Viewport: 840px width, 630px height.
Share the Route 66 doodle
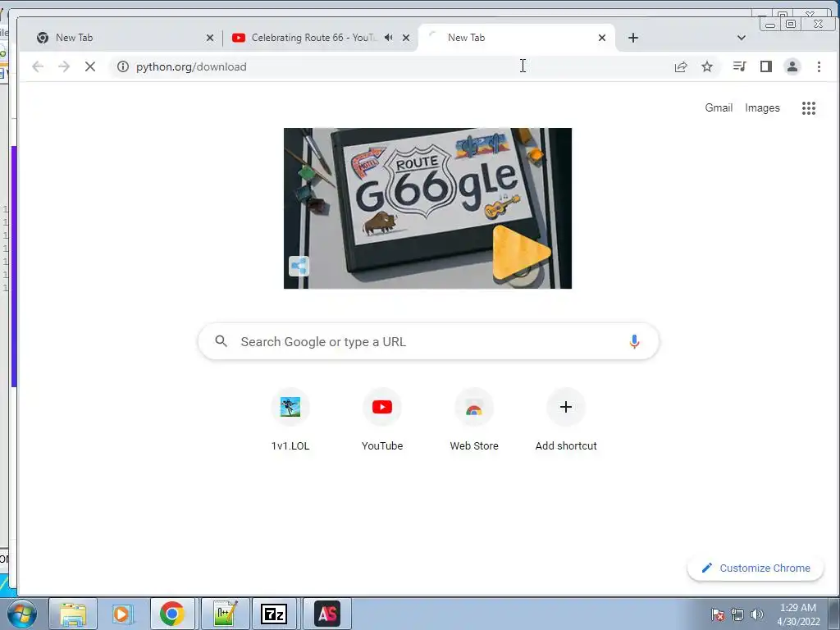(x=299, y=267)
